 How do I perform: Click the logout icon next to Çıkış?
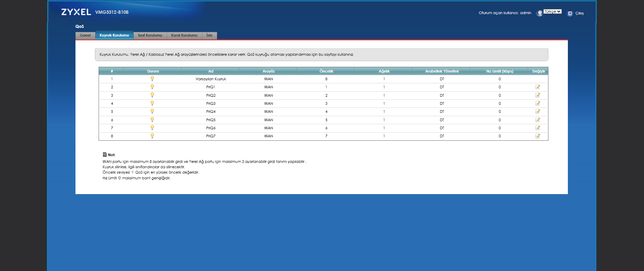[x=570, y=13]
